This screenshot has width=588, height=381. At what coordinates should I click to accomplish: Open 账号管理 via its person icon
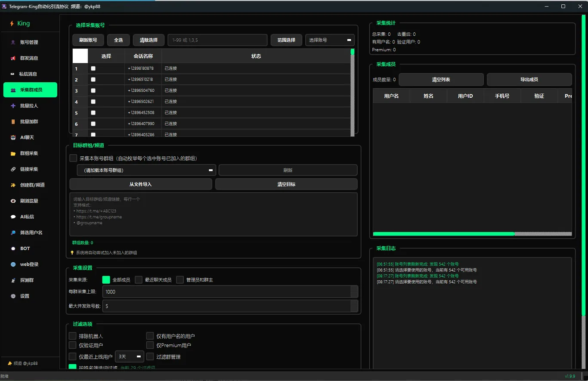click(13, 42)
